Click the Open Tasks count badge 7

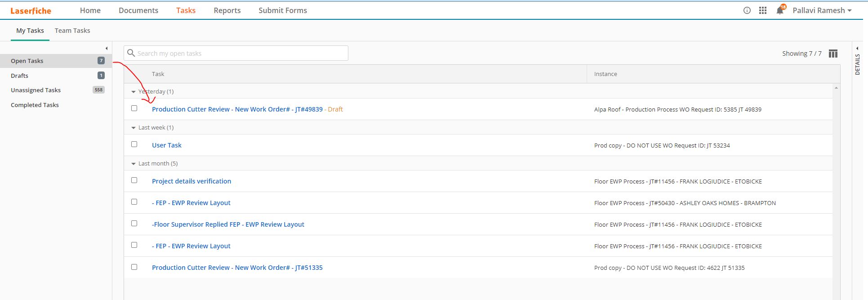[101, 61]
